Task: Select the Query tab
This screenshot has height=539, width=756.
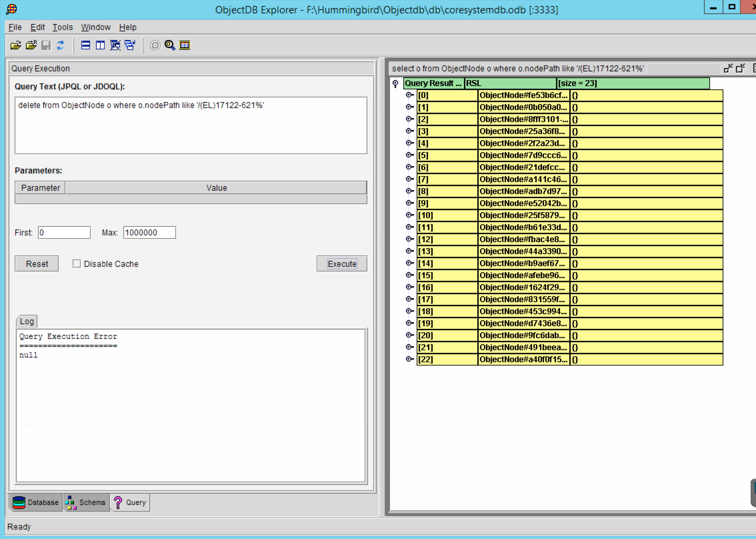Action: [130, 502]
